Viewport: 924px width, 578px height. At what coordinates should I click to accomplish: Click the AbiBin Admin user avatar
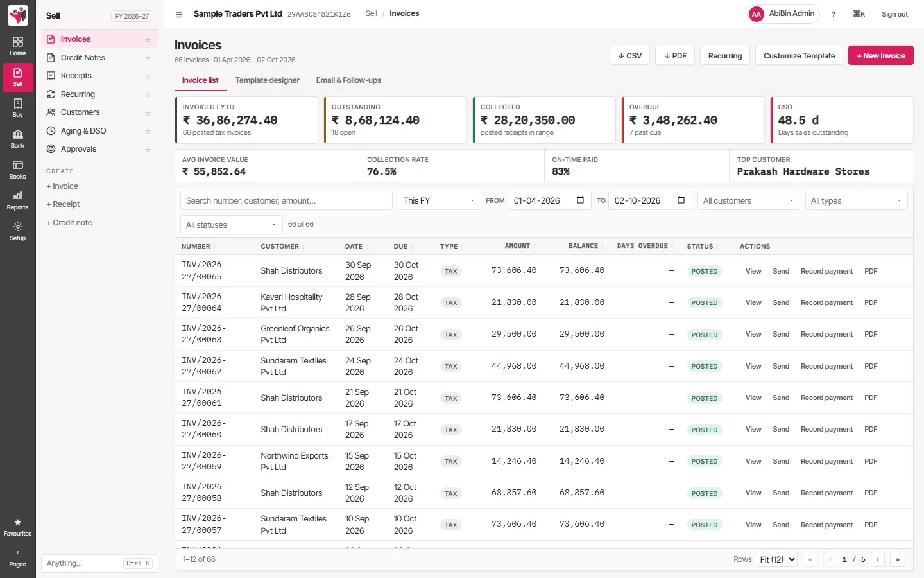(757, 14)
